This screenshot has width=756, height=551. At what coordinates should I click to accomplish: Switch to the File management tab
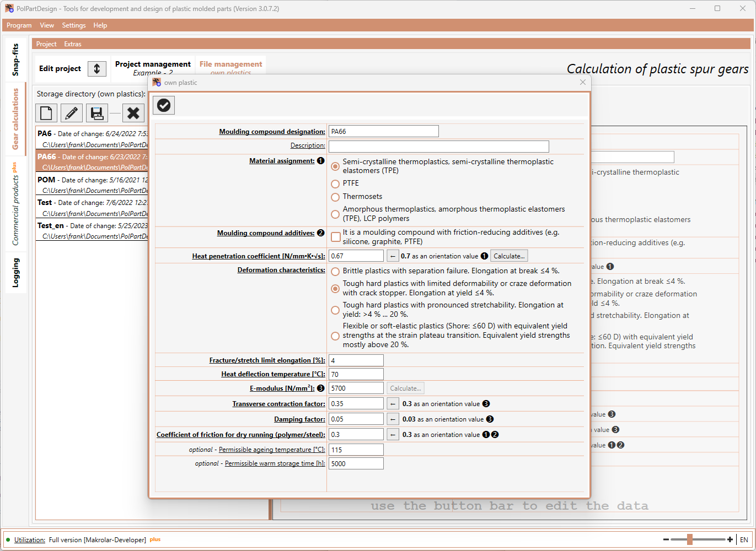tap(230, 67)
